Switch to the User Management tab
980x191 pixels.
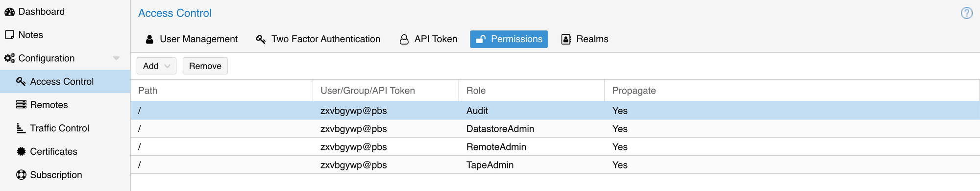tap(192, 39)
